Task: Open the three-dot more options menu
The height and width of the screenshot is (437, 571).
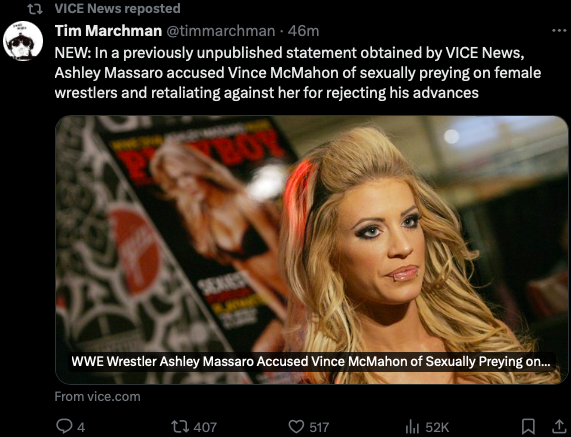Action: (x=559, y=31)
